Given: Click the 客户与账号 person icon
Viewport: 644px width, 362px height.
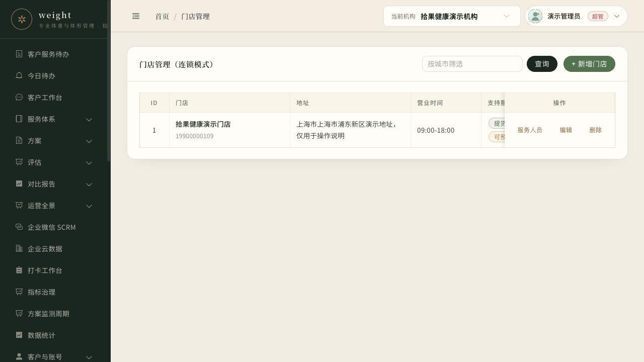Looking at the screenshot, I should [19, 356].
